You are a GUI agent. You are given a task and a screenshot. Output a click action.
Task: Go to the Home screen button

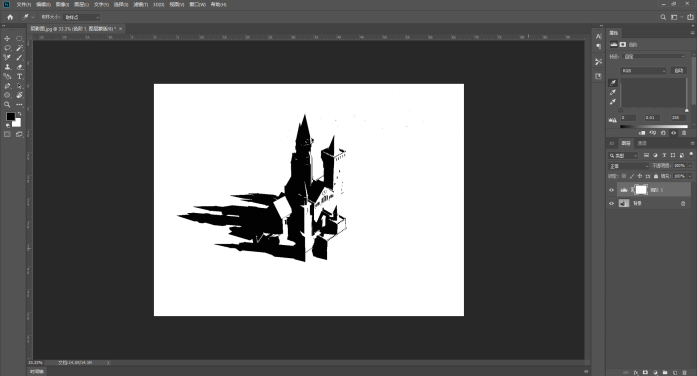pyautogui.click(x=10, y=17)
